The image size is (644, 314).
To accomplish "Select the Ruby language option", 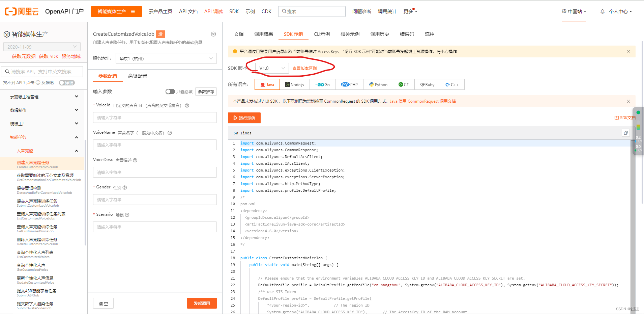I will (427, 84).
